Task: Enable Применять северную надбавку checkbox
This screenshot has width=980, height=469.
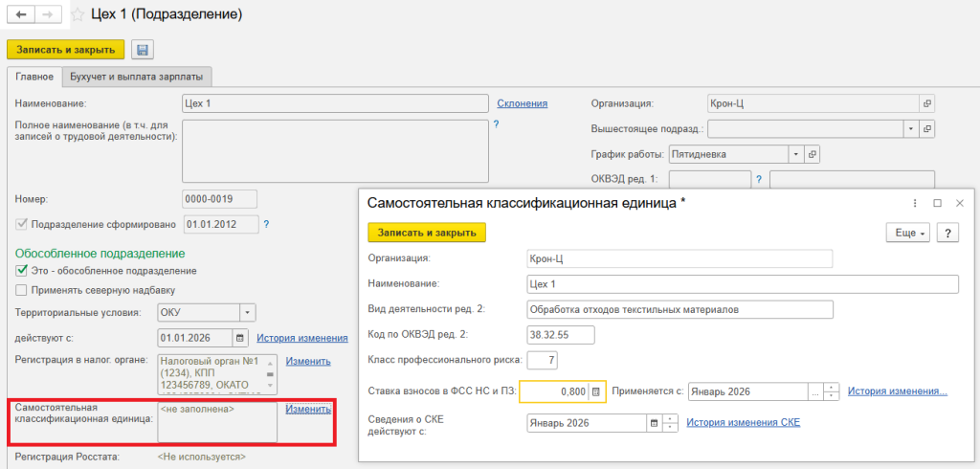Action: click(22, 290)
